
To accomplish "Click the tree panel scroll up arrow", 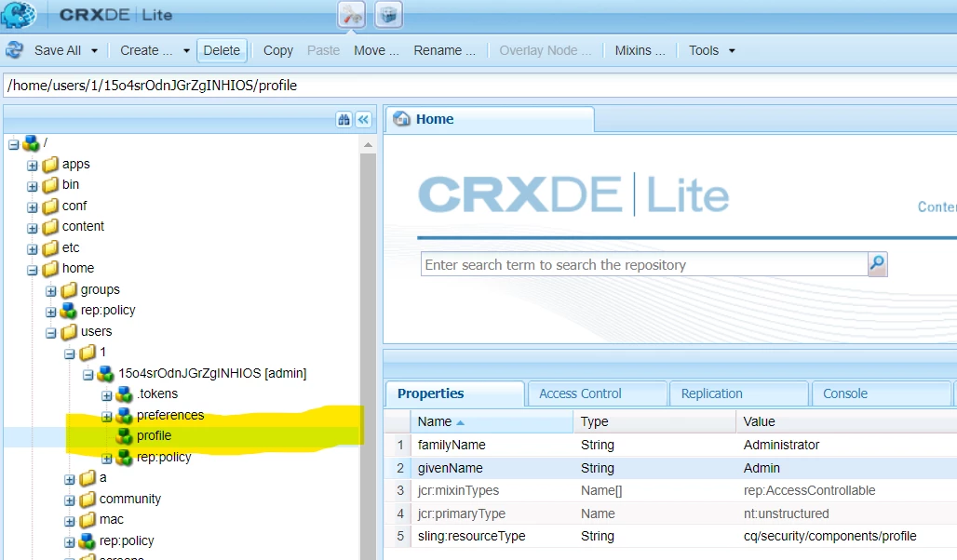I will [368, 144].
